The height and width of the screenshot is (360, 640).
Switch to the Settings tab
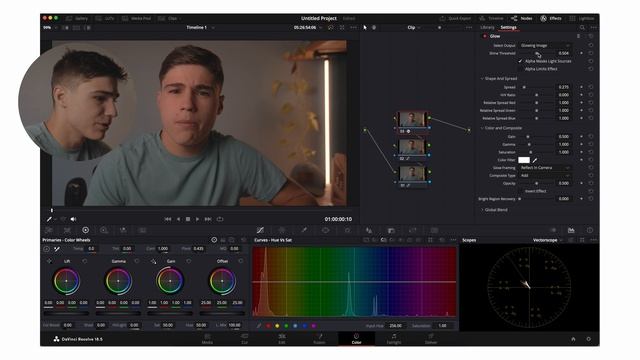pos(509,27)
